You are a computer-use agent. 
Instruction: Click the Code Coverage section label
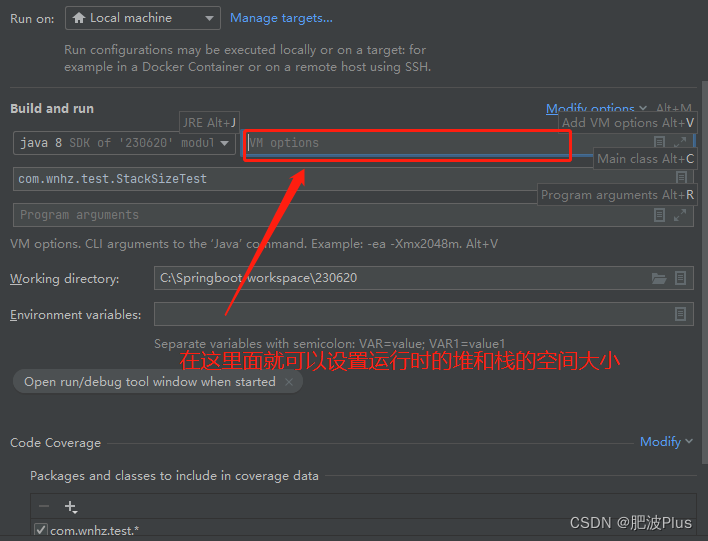(x=56, y=443)
